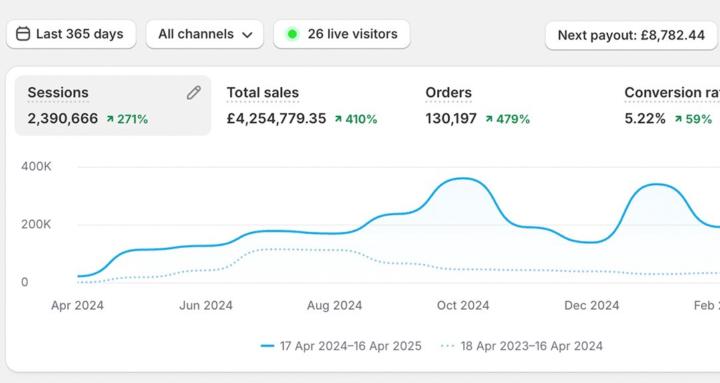Toggle the 17 Apr 2024–16 Apr 2025 legend series
Image resolution: width=720 pixels, height=383 pixels.
coord(341,346)
